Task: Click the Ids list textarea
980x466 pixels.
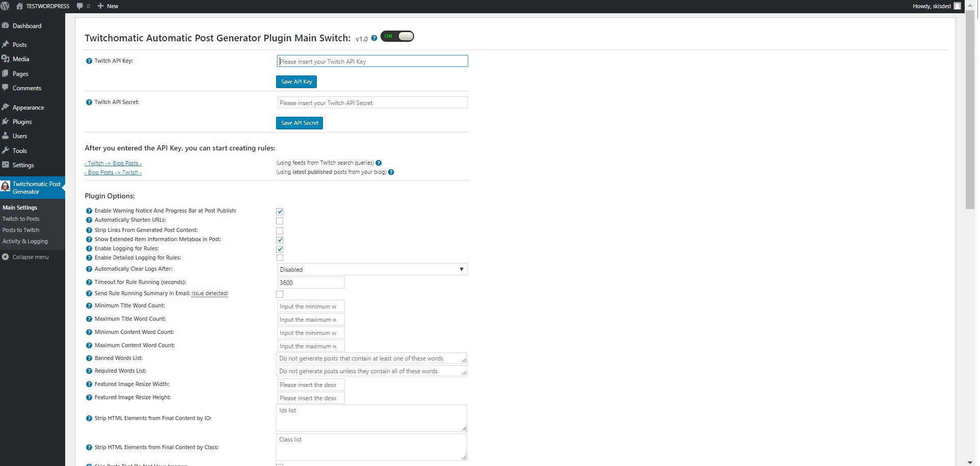Action: pyautogui.click(x=371, y=418)
